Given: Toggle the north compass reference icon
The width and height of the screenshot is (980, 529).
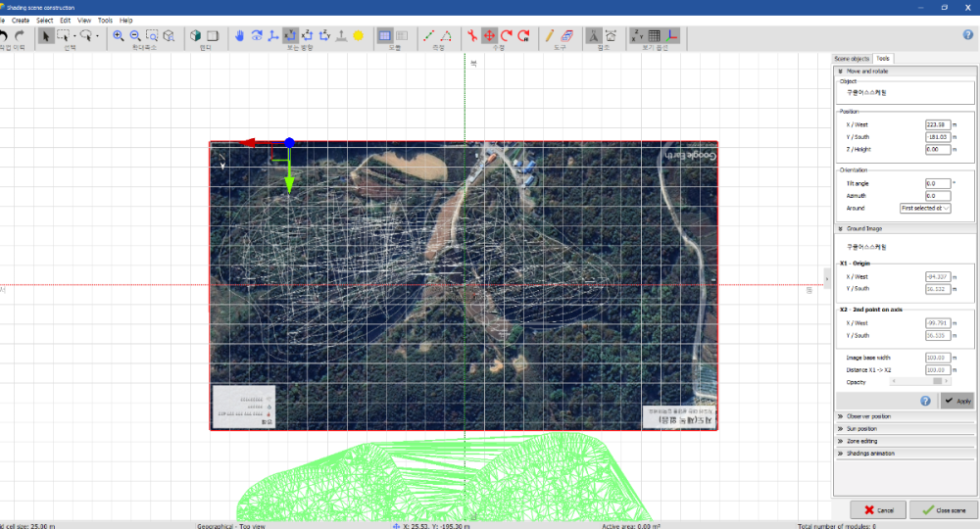Looking at the screenshot, I should click(x=594, y=36).
